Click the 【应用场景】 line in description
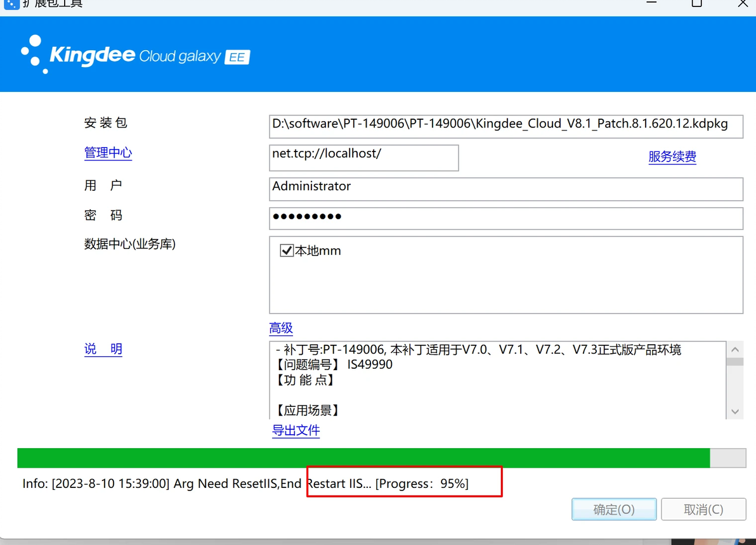This screenshot has width=756, height=545. [x=308, y=410]
